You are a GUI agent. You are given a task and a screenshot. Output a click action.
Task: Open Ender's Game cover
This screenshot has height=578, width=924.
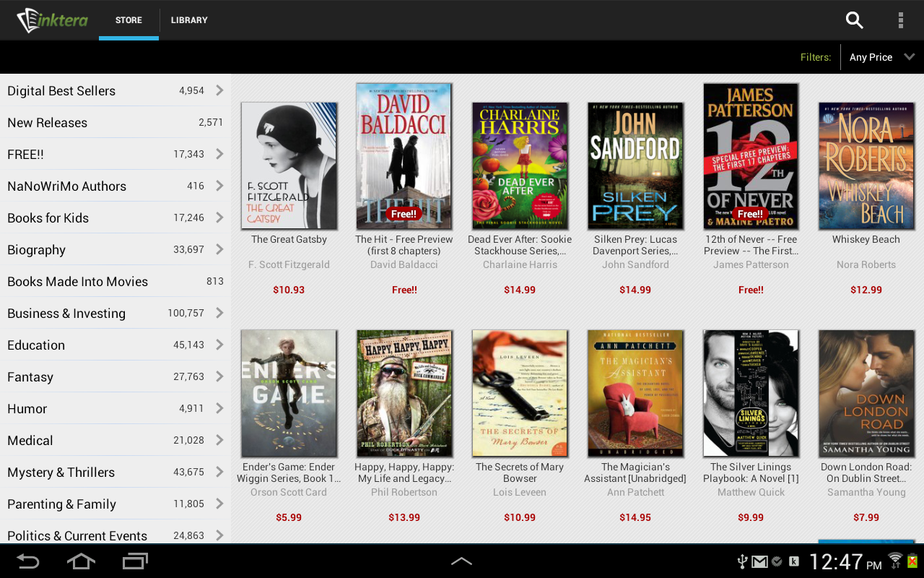click(x=289, y=393)
